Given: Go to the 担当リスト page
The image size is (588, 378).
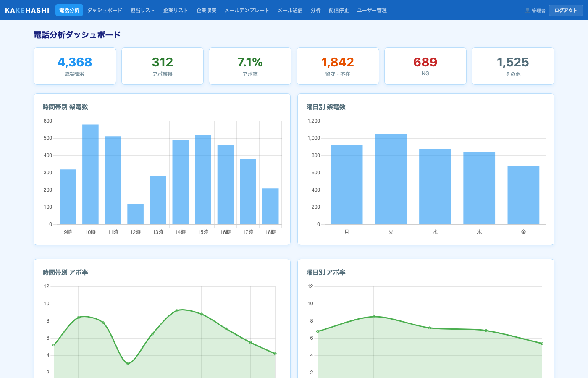Looking at the screenshot, I should point(142,10).
